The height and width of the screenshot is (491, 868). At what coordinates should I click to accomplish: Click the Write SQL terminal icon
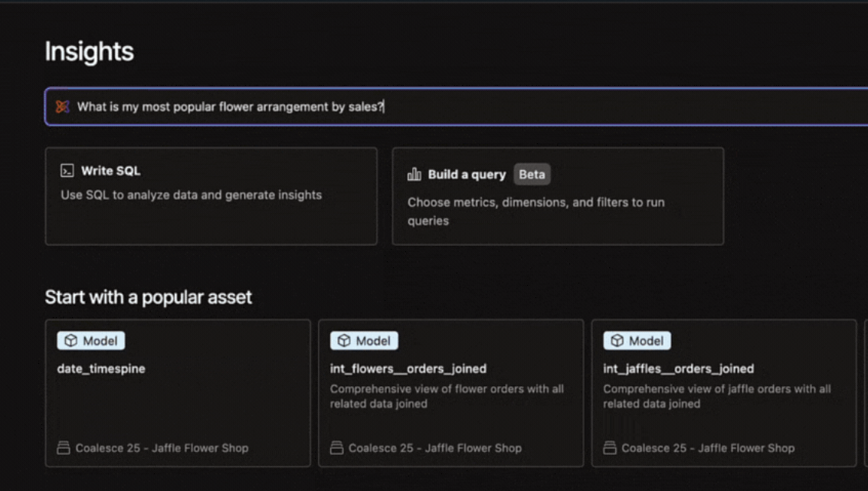point(67,172)
